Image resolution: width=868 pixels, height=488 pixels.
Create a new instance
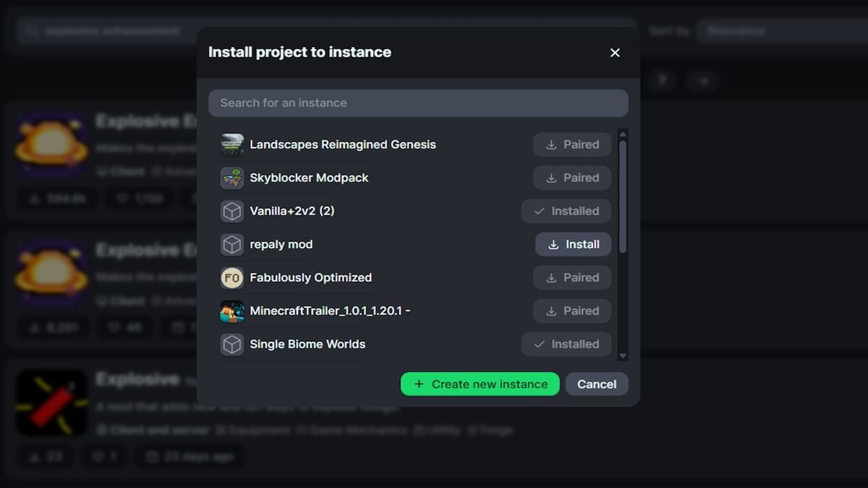480,384
